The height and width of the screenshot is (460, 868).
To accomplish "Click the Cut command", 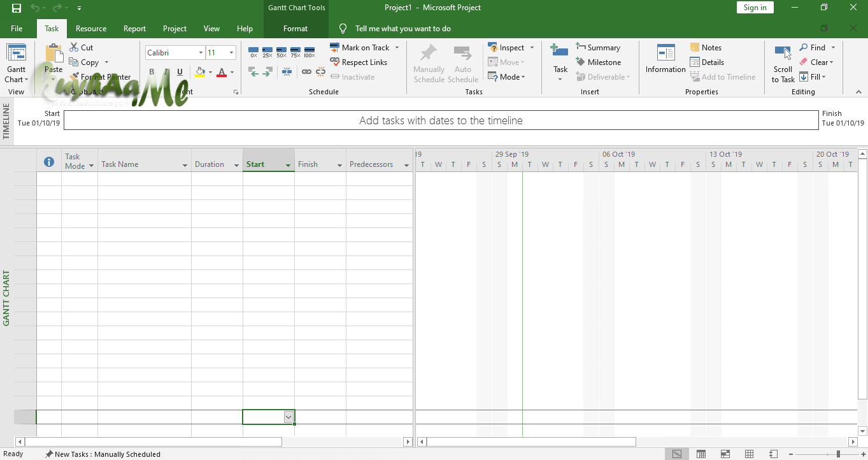I will [81, 48].
